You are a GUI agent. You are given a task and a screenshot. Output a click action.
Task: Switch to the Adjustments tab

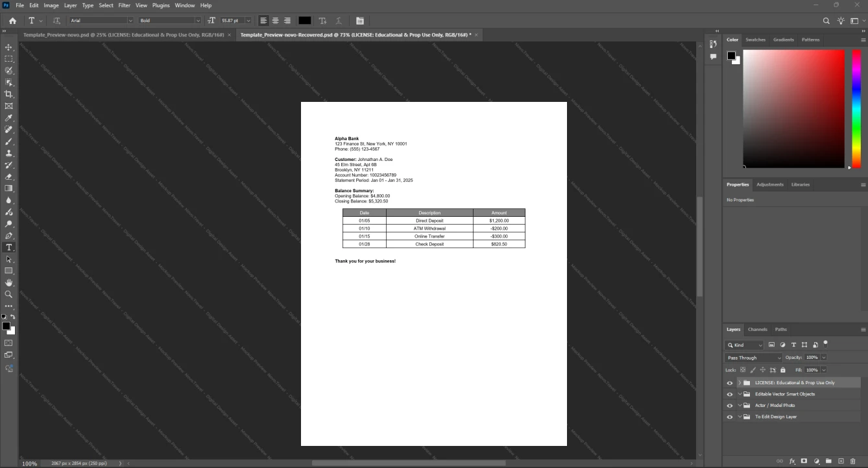coord(770,184)
